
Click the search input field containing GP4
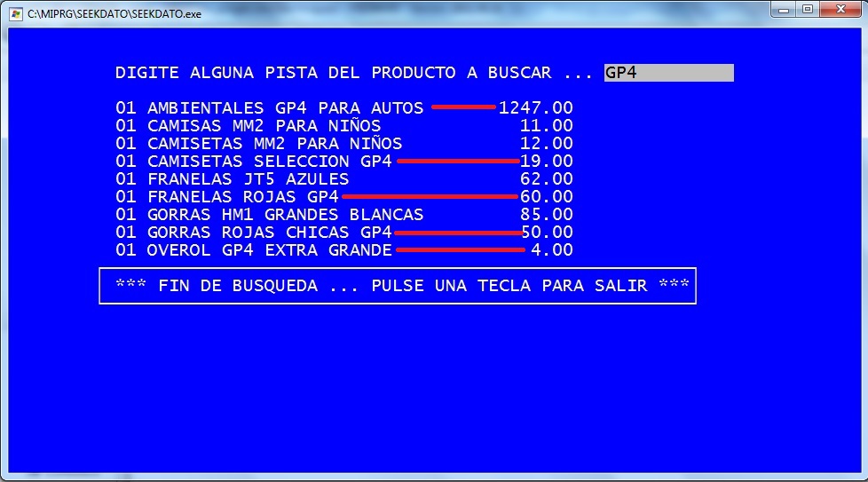668,73
